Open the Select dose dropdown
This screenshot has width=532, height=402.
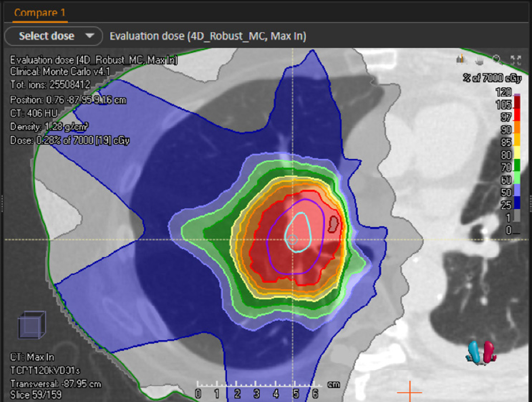[54, 36]
